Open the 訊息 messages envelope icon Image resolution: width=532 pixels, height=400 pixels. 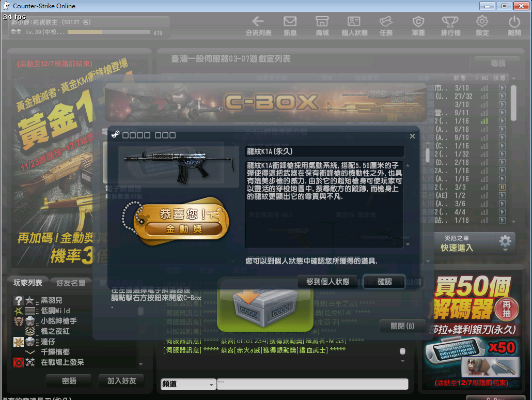[x=290, y=26]
